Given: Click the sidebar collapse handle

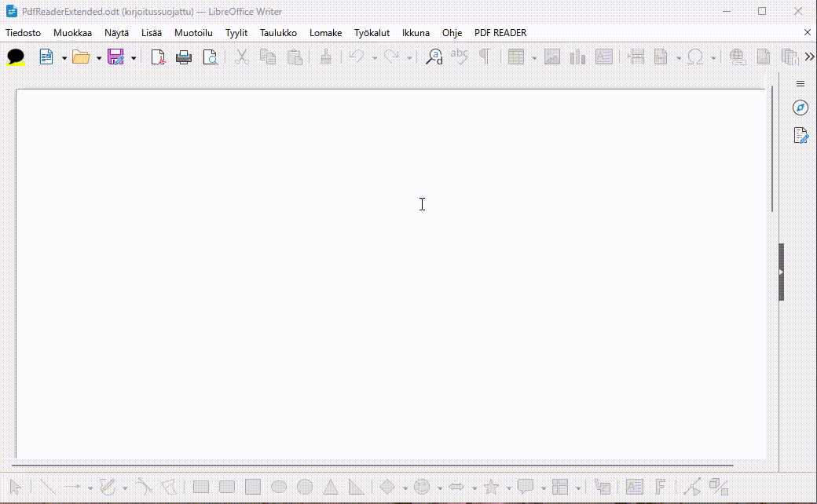Looking at the screenshot, I should (x=781, y=272).
